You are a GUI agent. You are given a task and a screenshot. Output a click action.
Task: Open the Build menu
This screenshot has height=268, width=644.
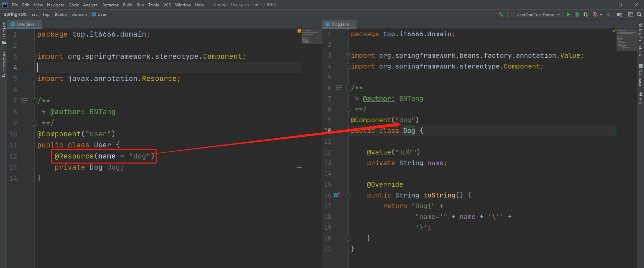point(127,5)
